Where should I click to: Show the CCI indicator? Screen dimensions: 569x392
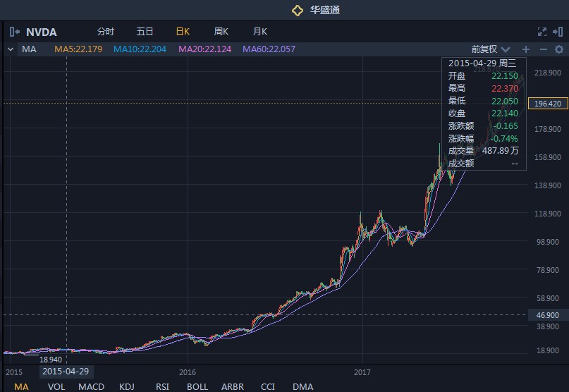tap(268, 387)
